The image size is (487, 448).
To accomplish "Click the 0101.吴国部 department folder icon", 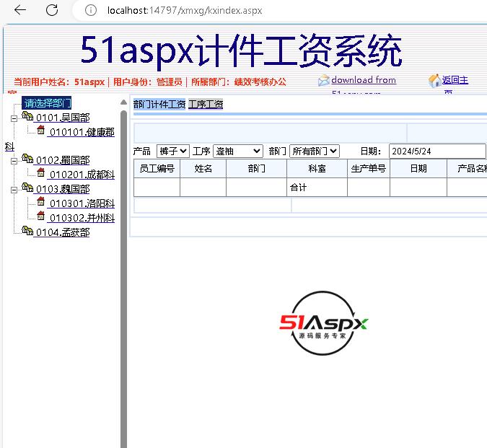I will point(27,117).
